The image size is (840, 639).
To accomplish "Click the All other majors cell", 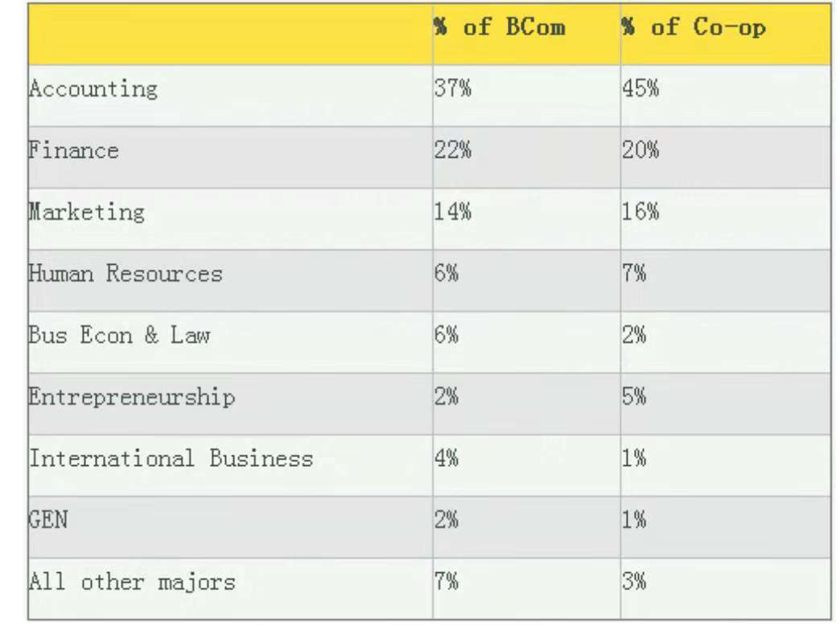I will pos(132,582).
